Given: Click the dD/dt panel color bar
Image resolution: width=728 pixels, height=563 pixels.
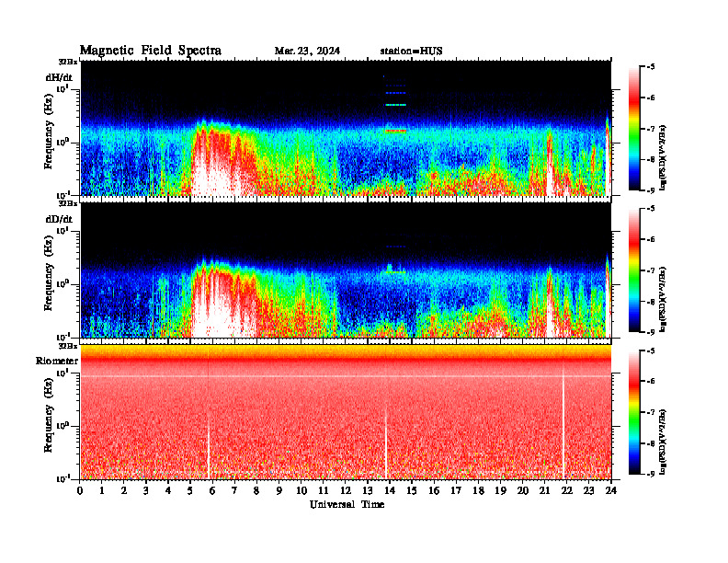Looking at the screenshot, I should pyautogui.click(x=634, y=270).
